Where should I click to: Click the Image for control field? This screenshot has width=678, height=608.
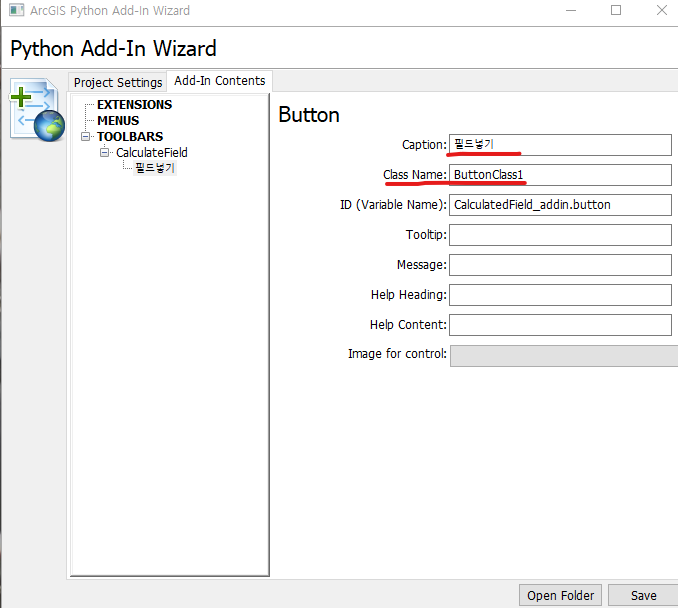pos(564,355)
